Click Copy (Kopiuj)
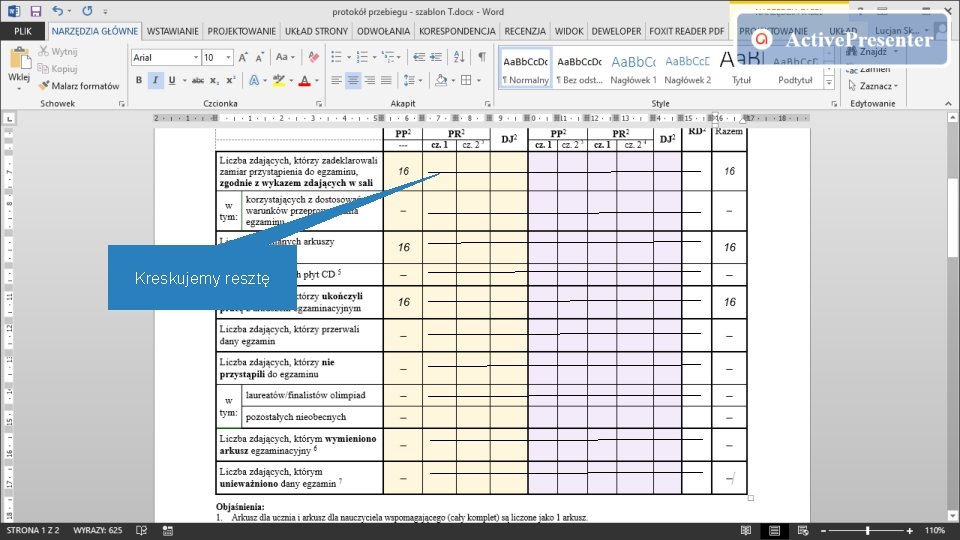 [58, 69]
